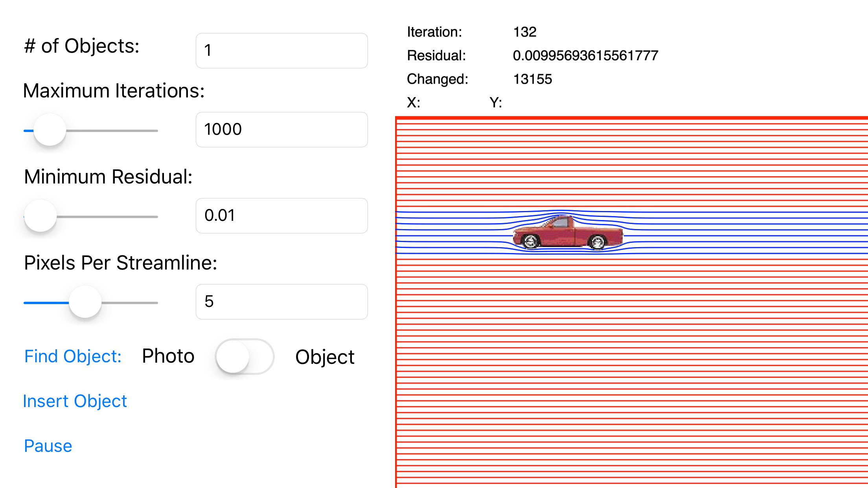Click the right end of the Maximum Iterations slider track
868x488 pixels.
click(x=155, y=130)
